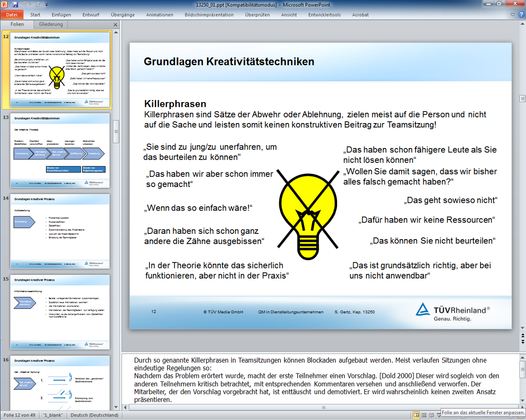Open the Entwurf ribbon tab
The image size is (526, 420).
[x=90, y=14]
